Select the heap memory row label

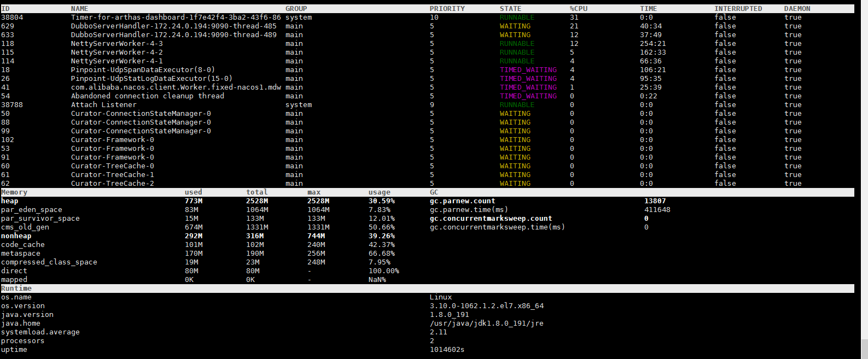click(9, 201)
